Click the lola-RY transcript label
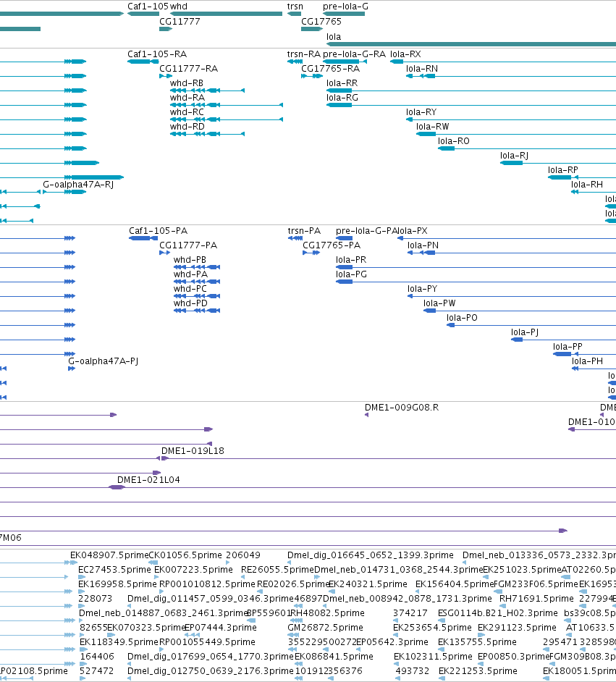 point(421,111)
